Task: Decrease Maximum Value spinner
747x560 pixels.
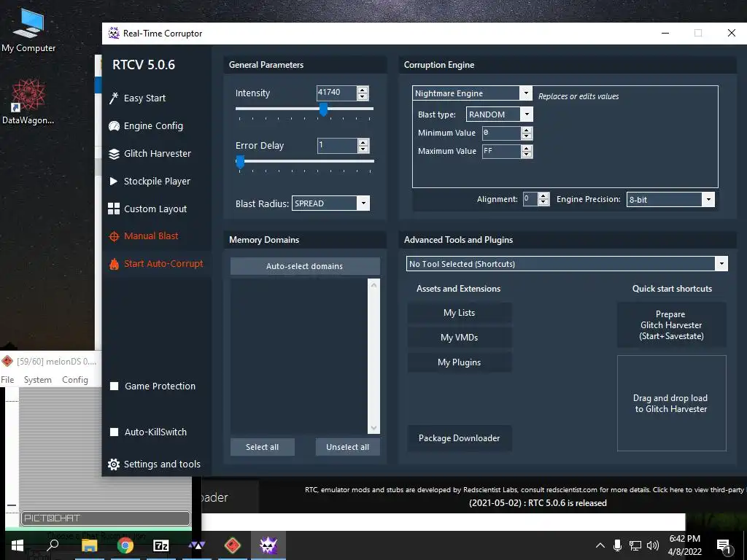Action: (x=527, y=155)
